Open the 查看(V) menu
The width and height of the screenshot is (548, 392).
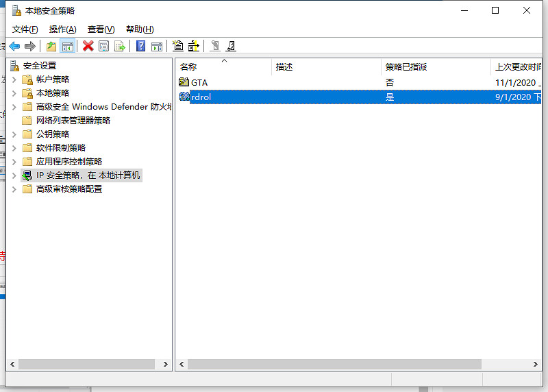(x=101, y=29)
